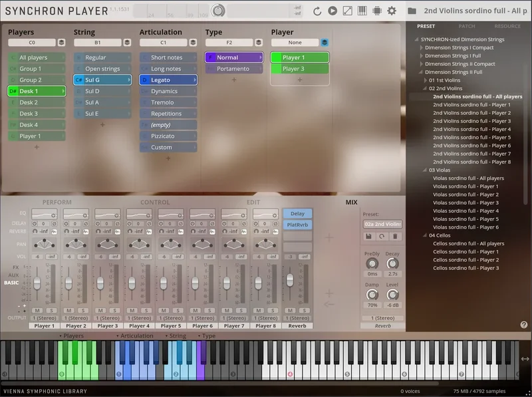Select the Portamento type
532x397 pixels.
coord(234,68)
